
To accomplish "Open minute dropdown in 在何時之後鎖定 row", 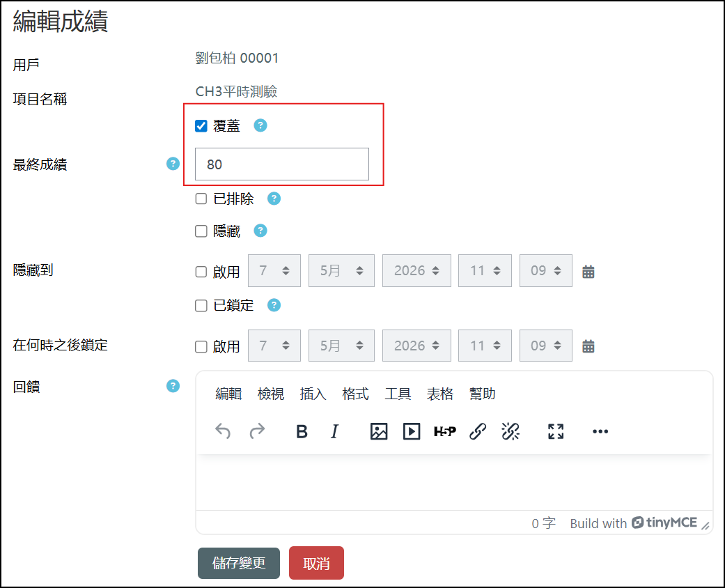I will [545, 346].
